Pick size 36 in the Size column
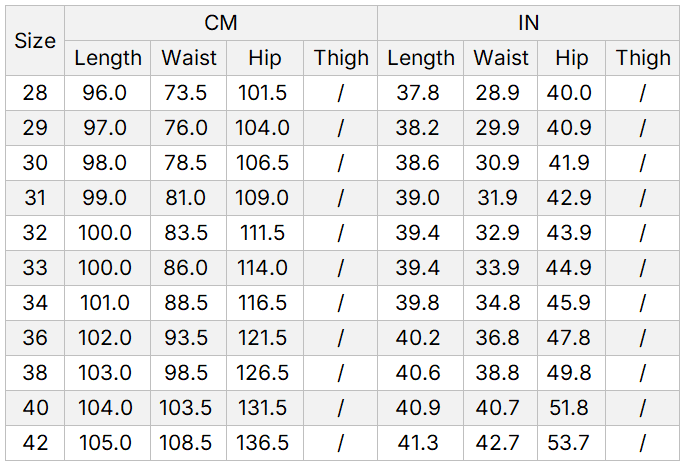686x466 pixels. (35, 338)
